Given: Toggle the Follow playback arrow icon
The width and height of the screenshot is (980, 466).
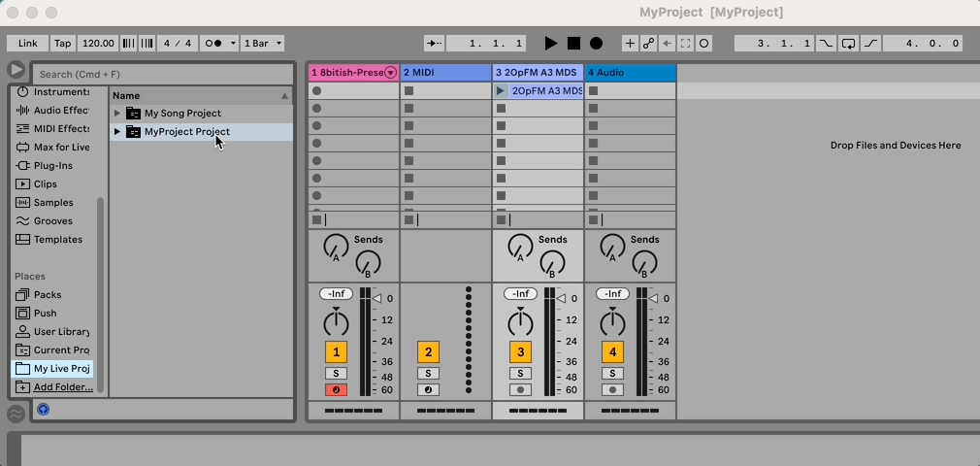Looking at the screenshot, I should [434, 43].
